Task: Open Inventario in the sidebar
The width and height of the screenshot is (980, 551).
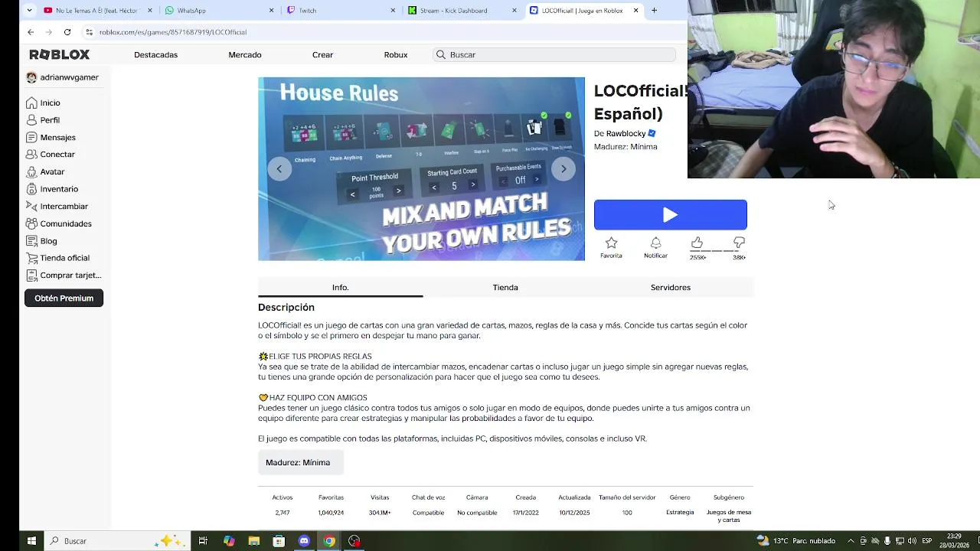Action: [52, 189]
